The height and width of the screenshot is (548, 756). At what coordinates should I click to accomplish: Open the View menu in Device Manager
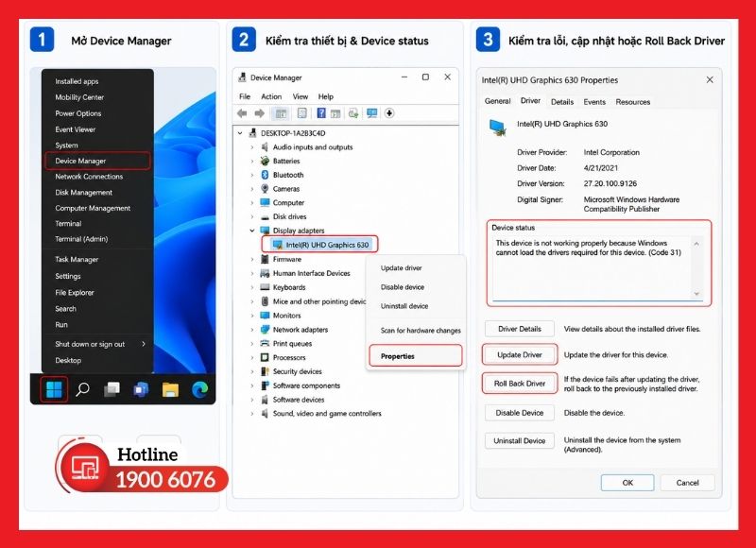(x=300, y=96)
